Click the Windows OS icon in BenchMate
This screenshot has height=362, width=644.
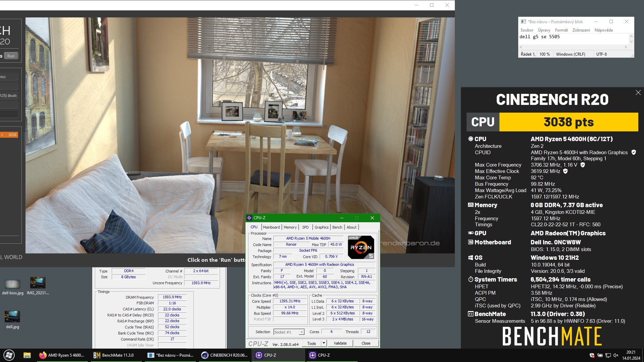(471, 257)
